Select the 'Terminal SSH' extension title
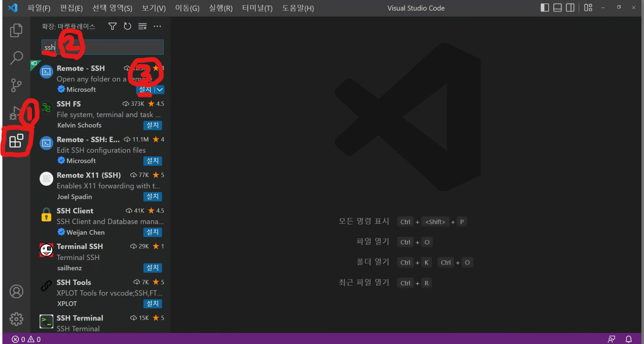This screenshot has width=644, height=344. [80, 246]
